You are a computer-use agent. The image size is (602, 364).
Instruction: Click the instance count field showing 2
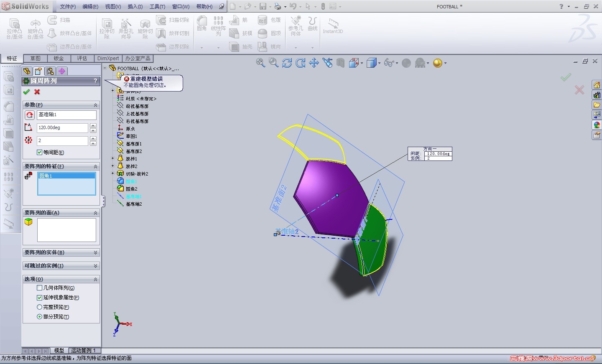(x=62, y=141)
